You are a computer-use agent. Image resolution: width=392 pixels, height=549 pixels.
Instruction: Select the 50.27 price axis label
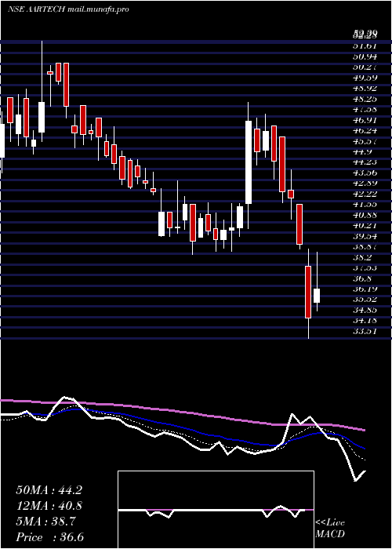[x=365, y=67]
